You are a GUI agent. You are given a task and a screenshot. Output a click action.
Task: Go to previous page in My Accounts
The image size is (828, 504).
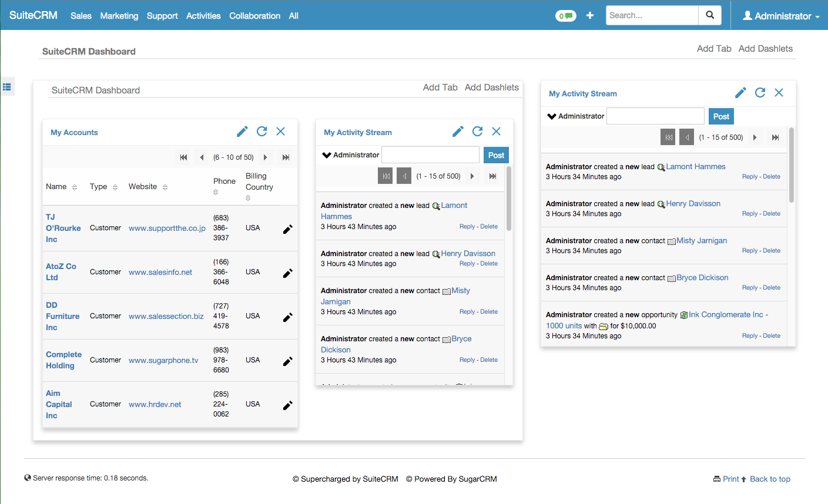202,157
